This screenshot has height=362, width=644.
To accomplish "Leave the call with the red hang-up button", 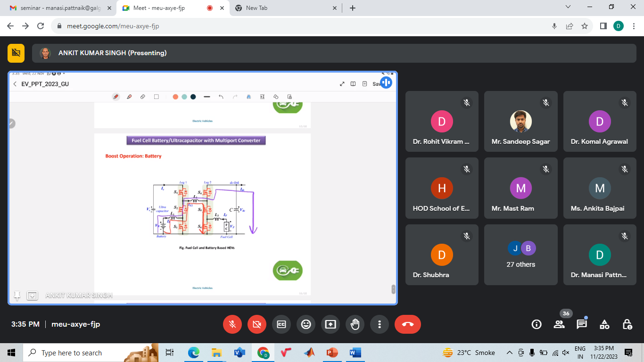I will [408, 324].
